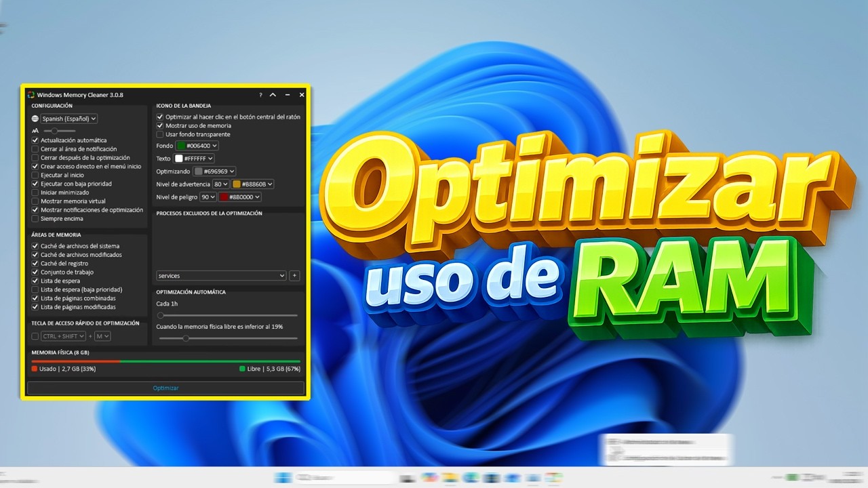
Task: Open Nivel de advertencia value 80 dropdown
Action: tap(220, 184)
